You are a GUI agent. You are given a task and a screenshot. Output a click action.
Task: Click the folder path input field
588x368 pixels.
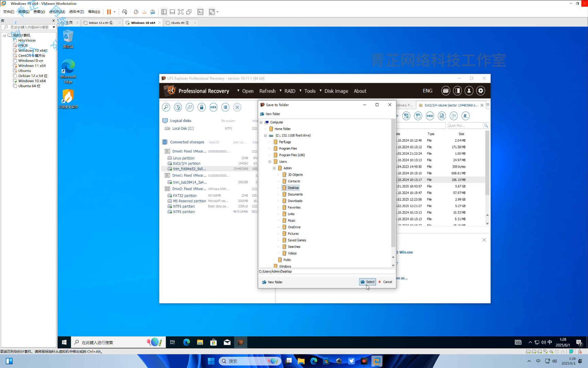327,272
